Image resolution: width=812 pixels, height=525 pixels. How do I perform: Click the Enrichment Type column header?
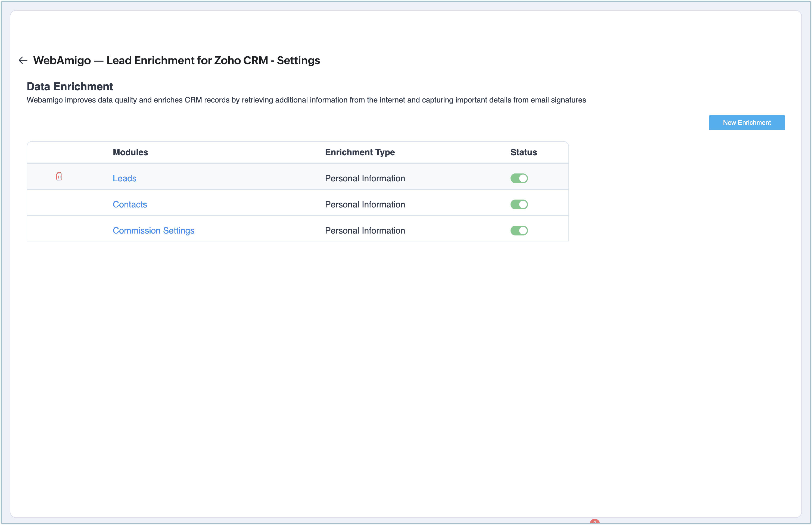coord(360,152)
